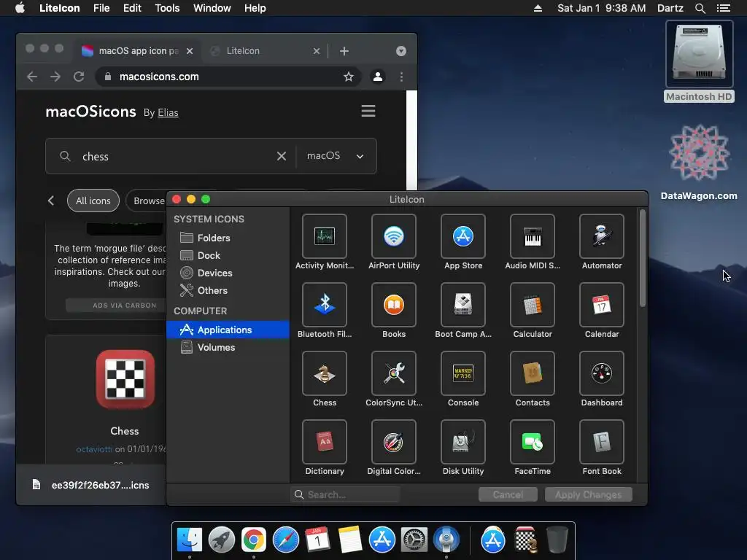
Task: Click the Font Book icon tile
Action: point(602,442)
